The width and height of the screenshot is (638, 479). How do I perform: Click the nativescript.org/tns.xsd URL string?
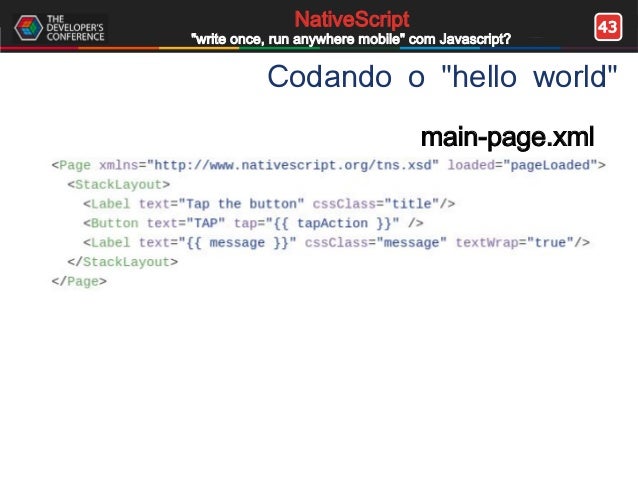[x=293, y=165]
